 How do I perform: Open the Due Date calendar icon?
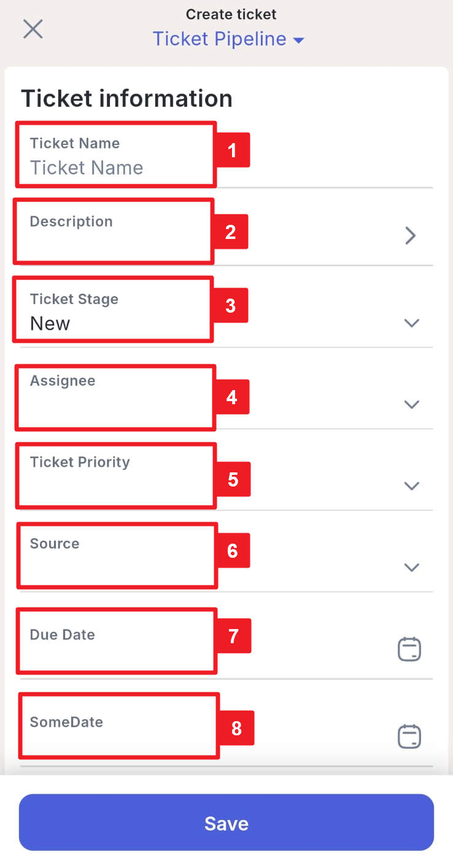coord(409,649)
